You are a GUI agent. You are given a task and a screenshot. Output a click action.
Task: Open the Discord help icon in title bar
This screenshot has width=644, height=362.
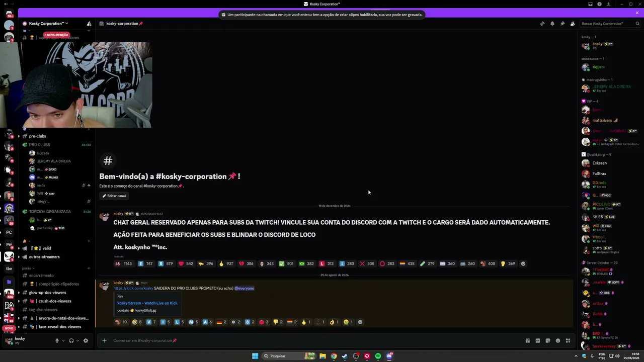coord(599,4)
